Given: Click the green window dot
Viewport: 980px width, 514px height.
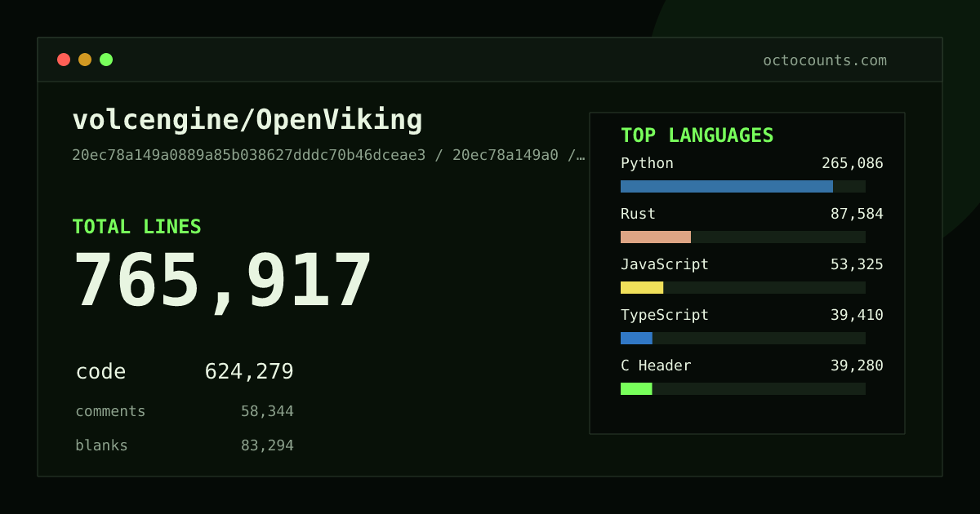Looking at the screenshot, I should 106,60.
